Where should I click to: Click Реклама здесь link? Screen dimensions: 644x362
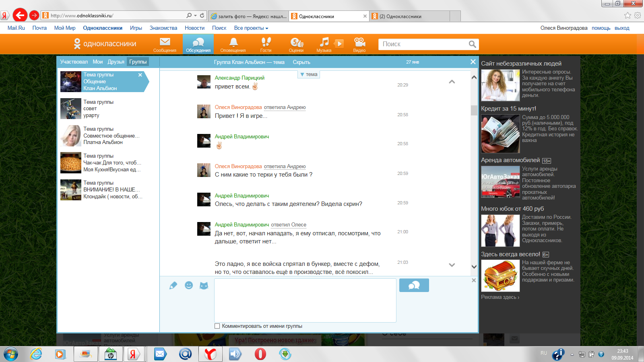point(500,297)
